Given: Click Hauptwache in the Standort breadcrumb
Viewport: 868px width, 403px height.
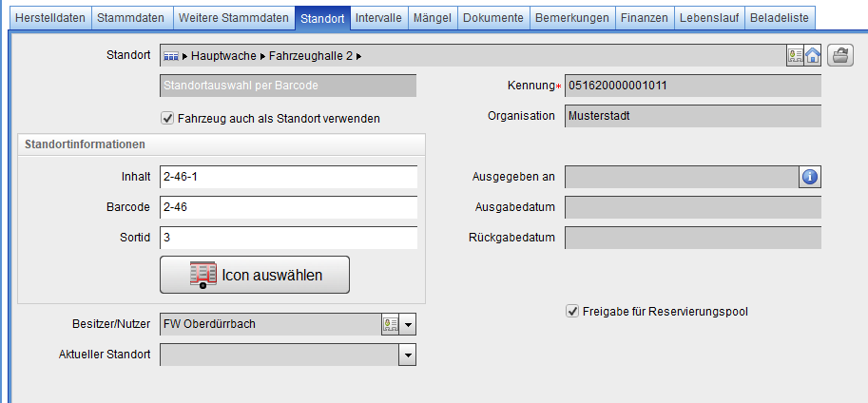Looking at the screenshot, I should (217, 57).
